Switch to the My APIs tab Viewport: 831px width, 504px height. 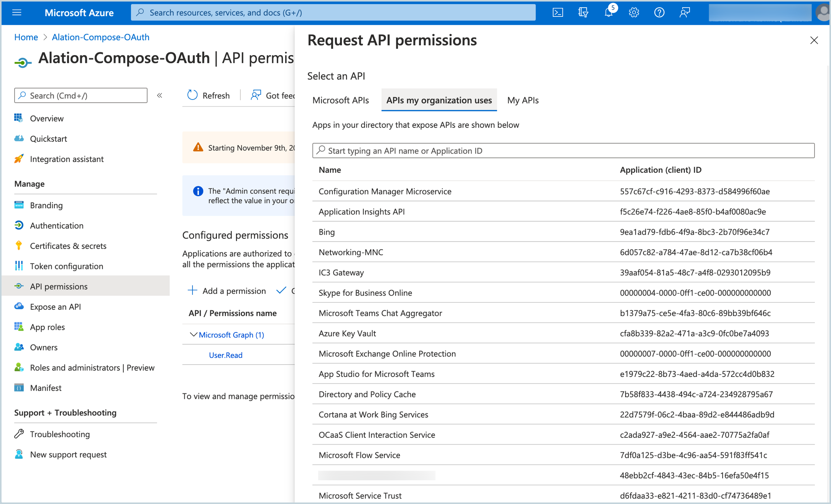click(523, 100)
